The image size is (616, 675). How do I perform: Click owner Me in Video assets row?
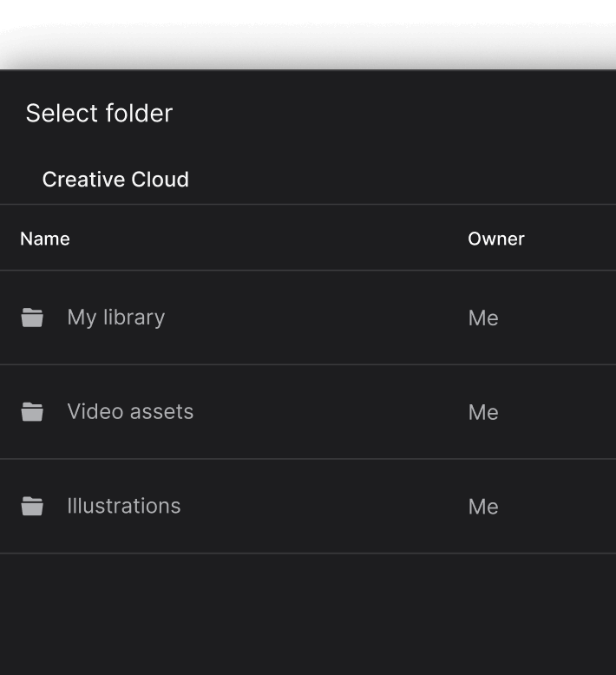[483, 412]
